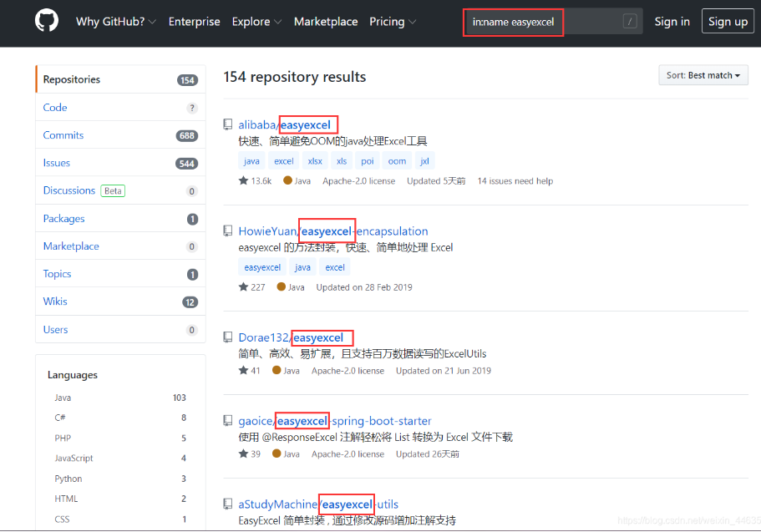Click the question-mark badge next to Code
Image resolution: width=761 pixels, height=532 pixels.
tap(192, 108)
